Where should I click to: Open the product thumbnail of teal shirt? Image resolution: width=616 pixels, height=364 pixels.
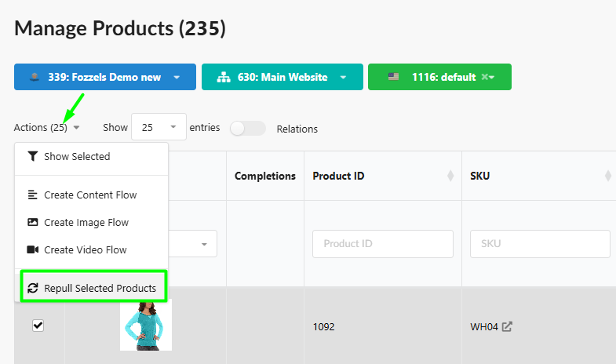(x=146, y=325)
